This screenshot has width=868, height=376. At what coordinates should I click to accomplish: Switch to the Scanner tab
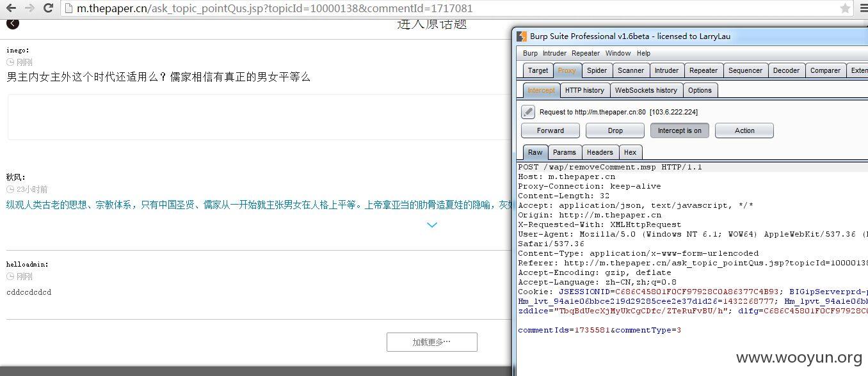tap(631, 70)
